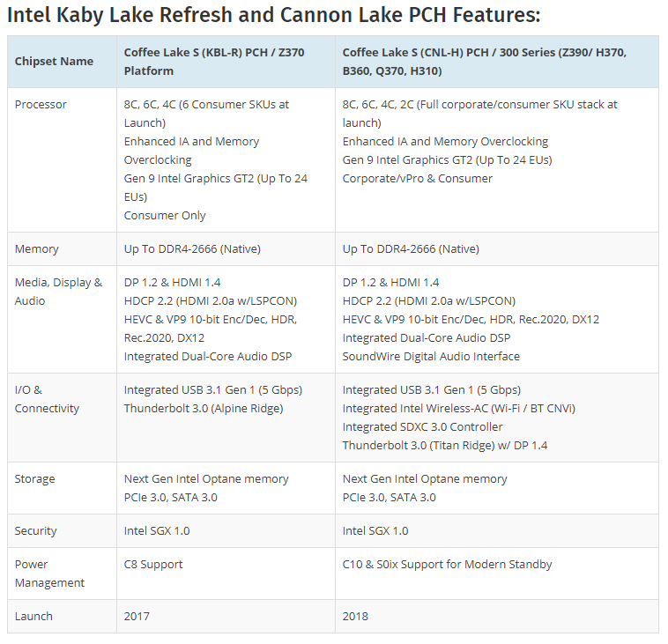Click the 'C8 Support' cell
The image size is (668, 644).
click(153, 565)
